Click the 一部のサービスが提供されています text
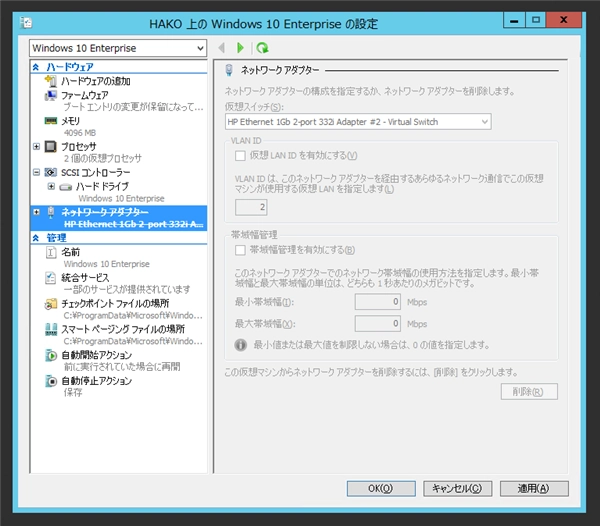Image resolution: width=600 pixels, height=526 pixels. point(127,290)
